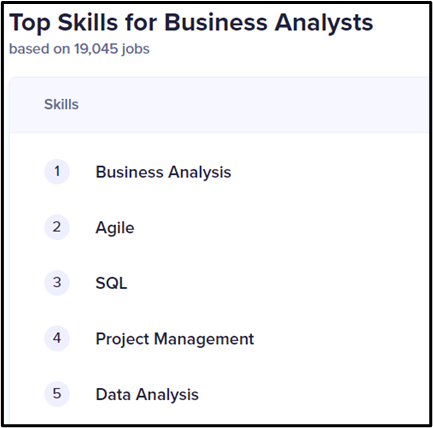Open the Project Management skill
The image size is (433, 428).
click(x=175, y=339)
